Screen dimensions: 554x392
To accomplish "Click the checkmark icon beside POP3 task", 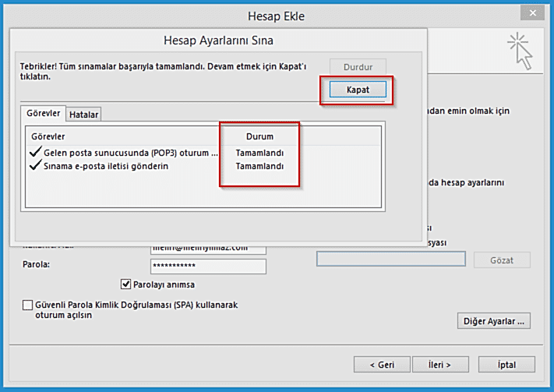I will coord(35,152).
